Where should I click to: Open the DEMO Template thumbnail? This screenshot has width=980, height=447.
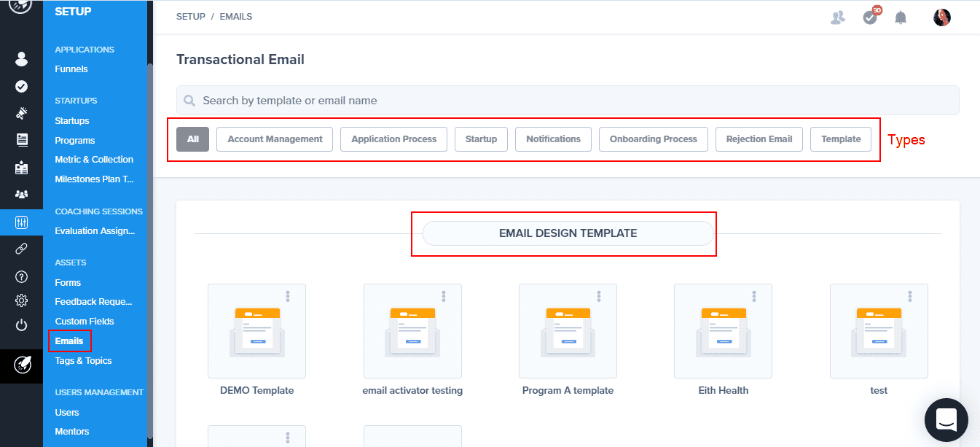pos(256,331)
